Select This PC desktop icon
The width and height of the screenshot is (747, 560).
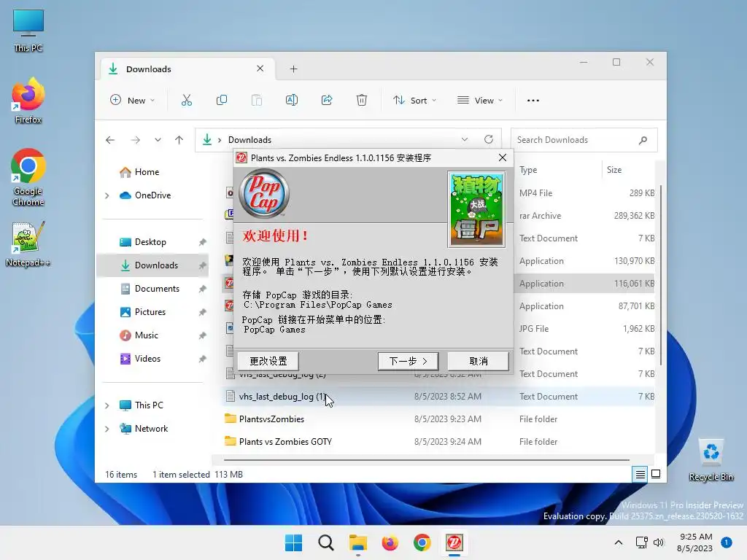[x=28, y=31]
